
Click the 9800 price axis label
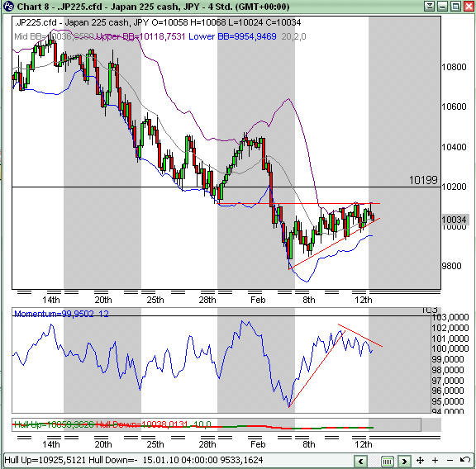click(x=452, y=266)
